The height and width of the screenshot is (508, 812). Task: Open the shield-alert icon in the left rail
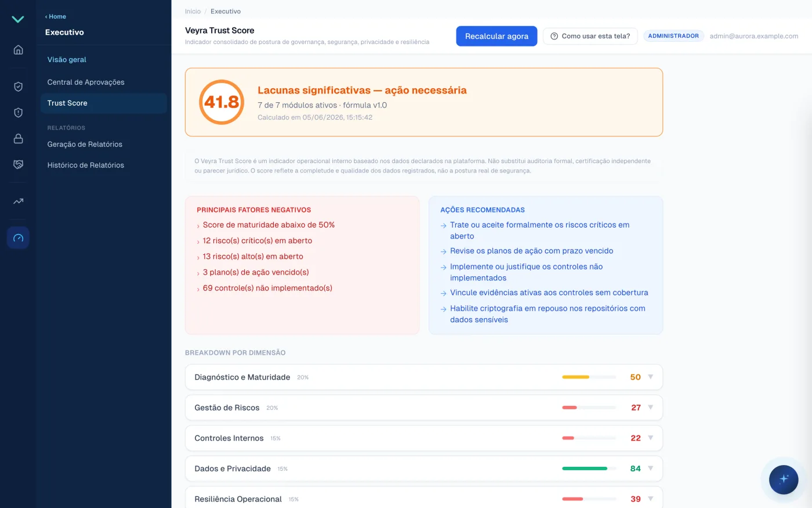(x=18, y=113)
